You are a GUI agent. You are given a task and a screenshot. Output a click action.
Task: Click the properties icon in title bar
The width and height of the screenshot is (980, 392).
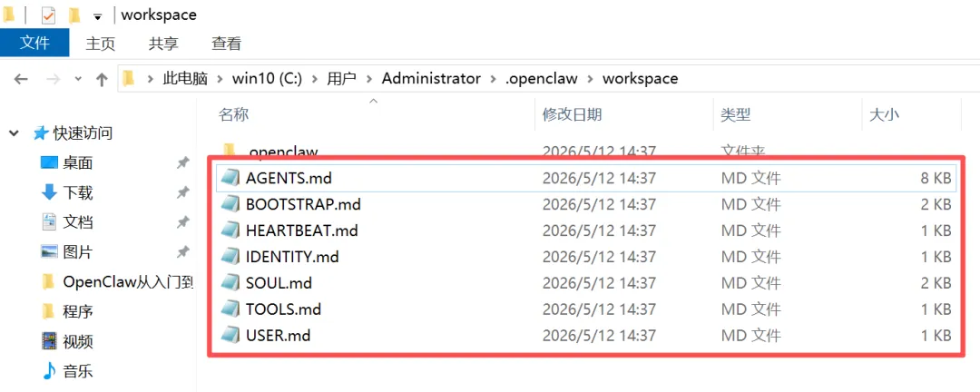click(49, 15)
